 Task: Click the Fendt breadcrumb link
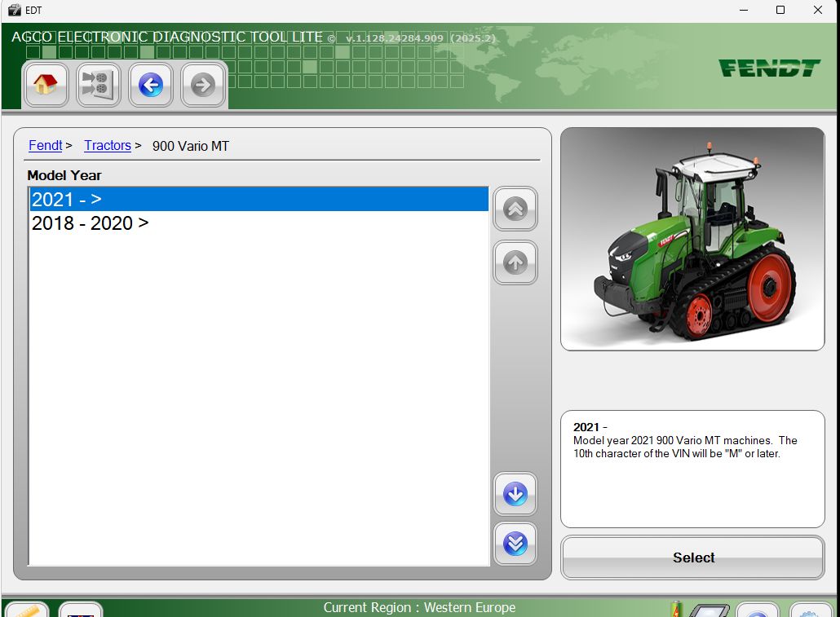46,146
